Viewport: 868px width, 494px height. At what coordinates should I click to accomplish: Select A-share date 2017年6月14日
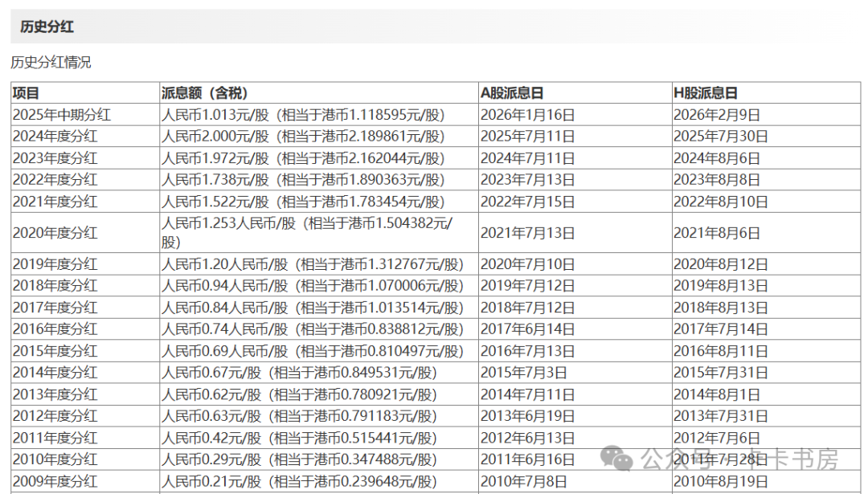pyautogui.click(x=527, y=329)
